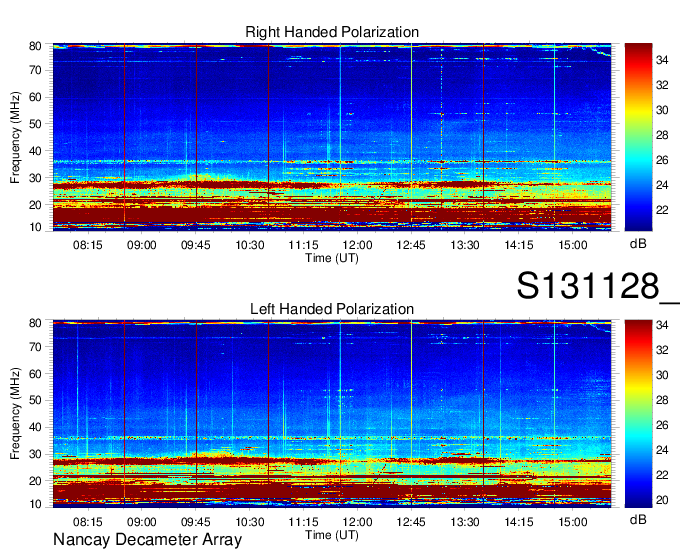
Task: Click Time (UT) label under left-handed plot
Action: (x=332, y=535)
